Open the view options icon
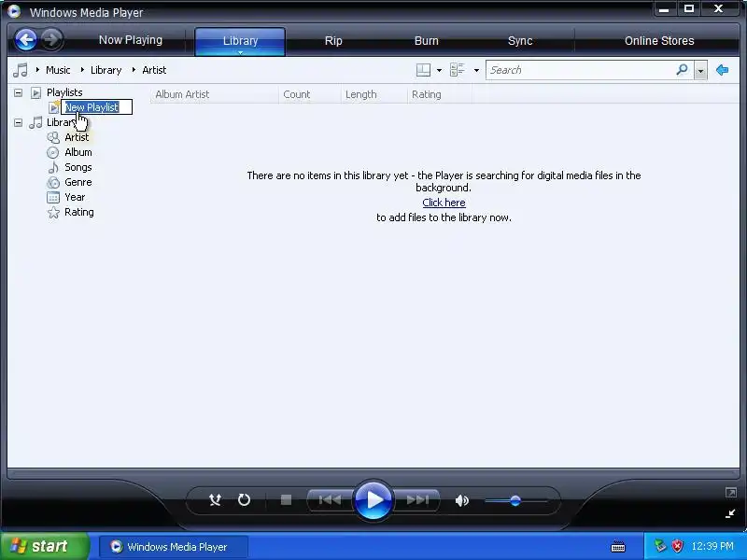 458,70
